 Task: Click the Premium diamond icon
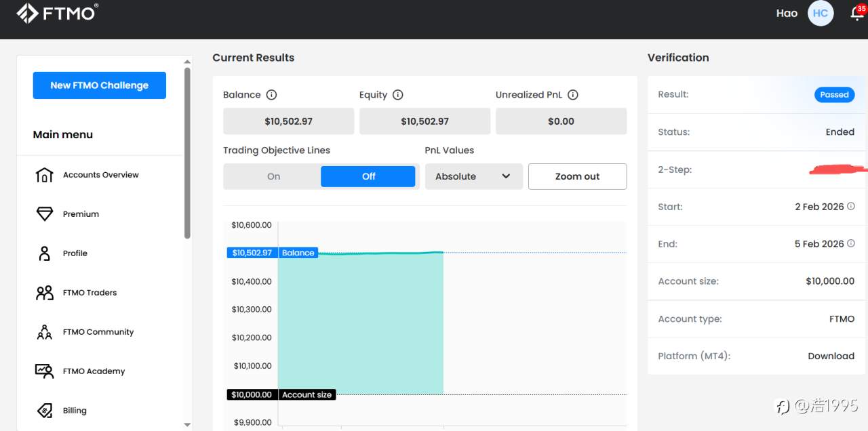[44, 214]
